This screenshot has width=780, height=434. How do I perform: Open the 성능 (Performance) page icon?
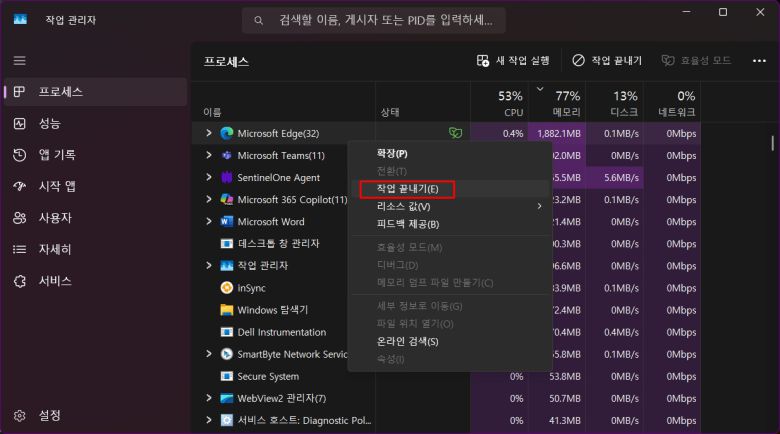(20, 123)
